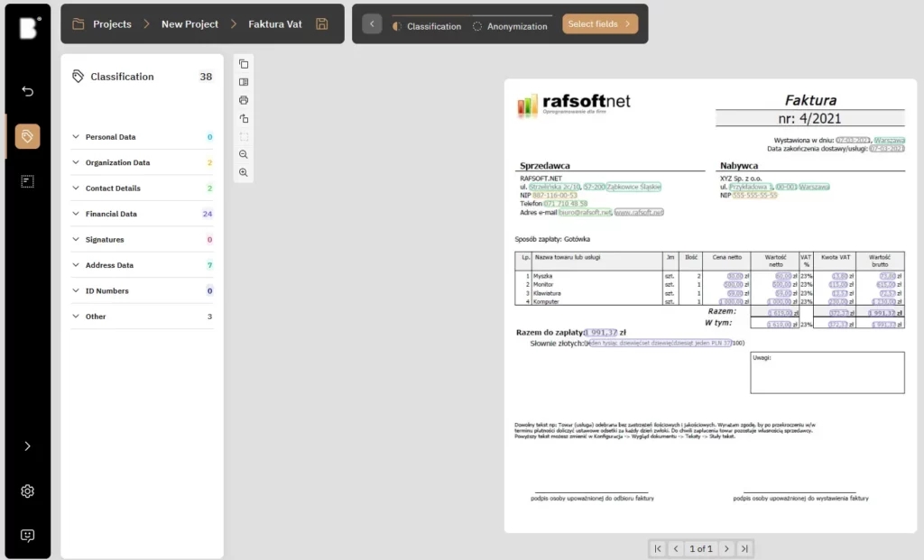
Task: Expand the Personal Data category
Action: click(76, 137)
